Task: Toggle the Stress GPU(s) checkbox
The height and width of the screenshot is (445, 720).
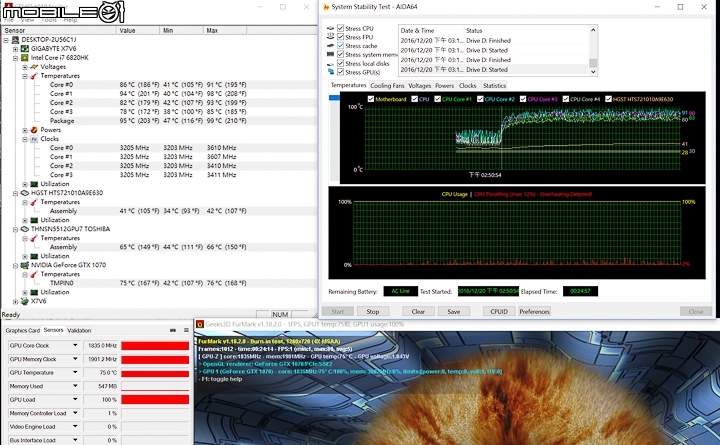Action: pyautogui.click(x=340, y=72)
